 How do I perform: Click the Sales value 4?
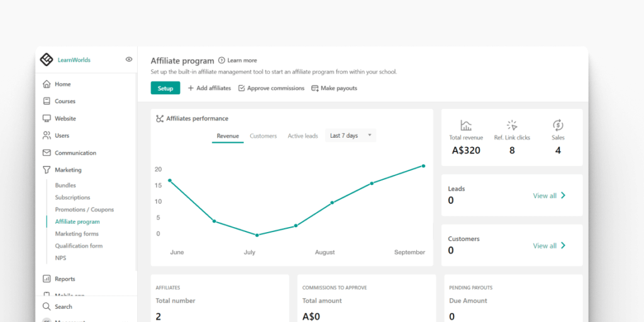(x=558, y=150)
